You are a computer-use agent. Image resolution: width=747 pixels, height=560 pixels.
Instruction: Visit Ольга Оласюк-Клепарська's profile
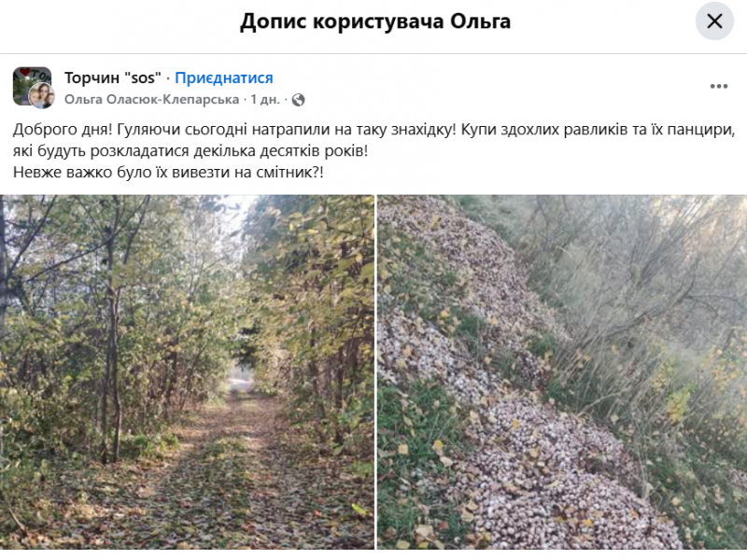click(152, 100)
